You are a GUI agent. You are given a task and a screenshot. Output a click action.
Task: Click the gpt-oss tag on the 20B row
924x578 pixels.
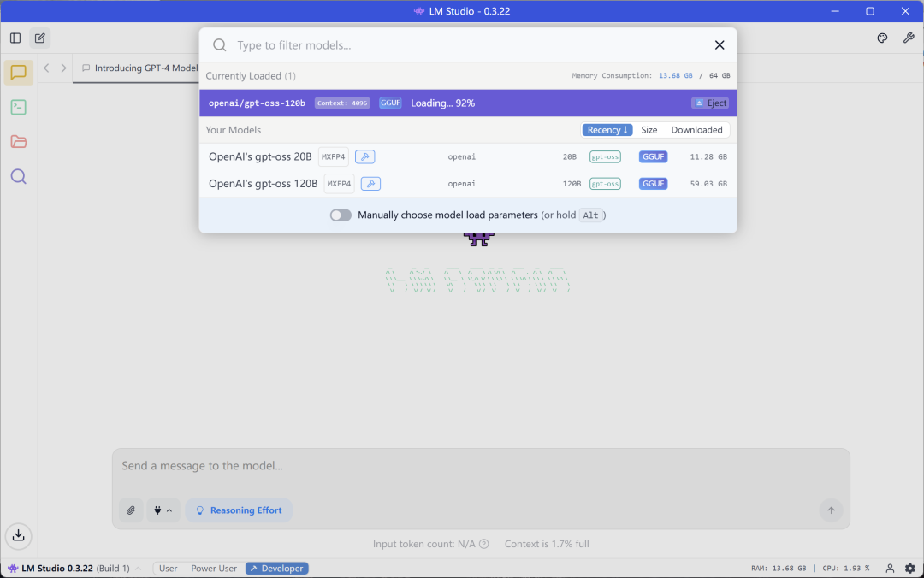pos(605,156)
